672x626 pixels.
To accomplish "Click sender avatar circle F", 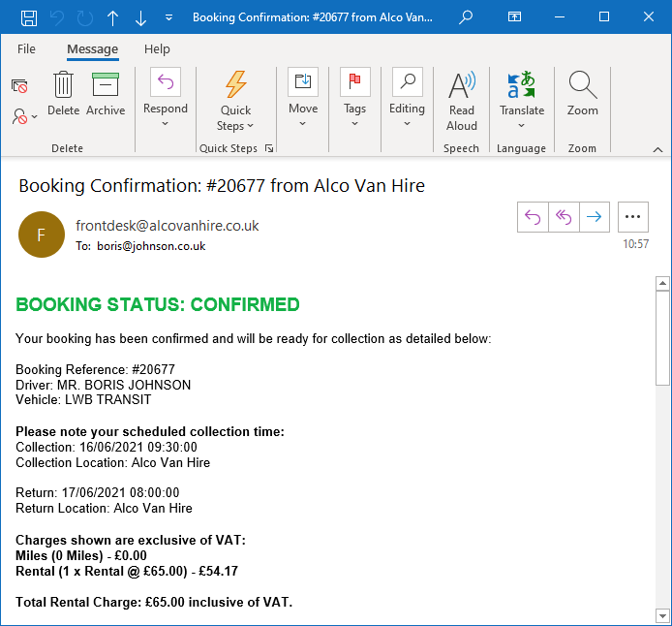I will pyautogui.click(x=42, y=235).
